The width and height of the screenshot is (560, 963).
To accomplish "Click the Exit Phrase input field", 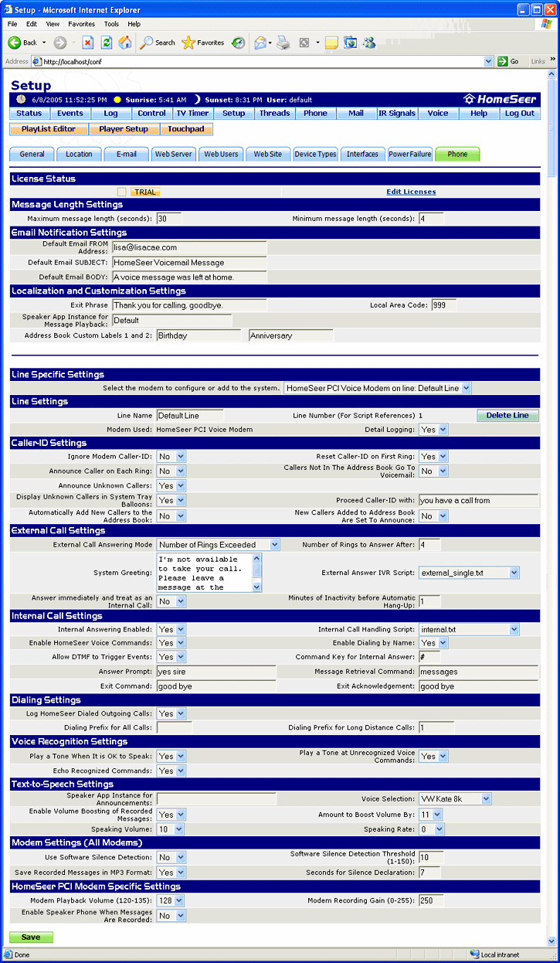I will point(189,305).
